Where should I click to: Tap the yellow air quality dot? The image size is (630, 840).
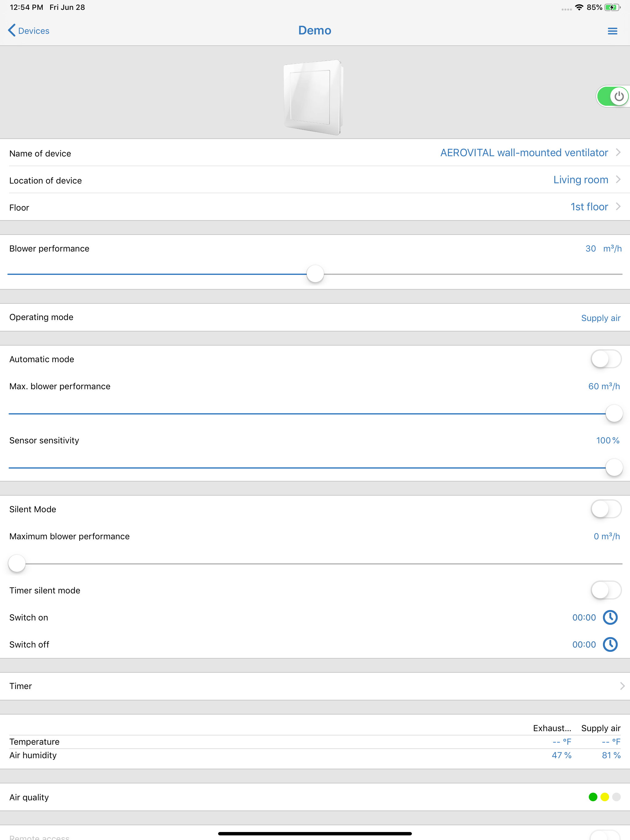click(x=604, y=797)
